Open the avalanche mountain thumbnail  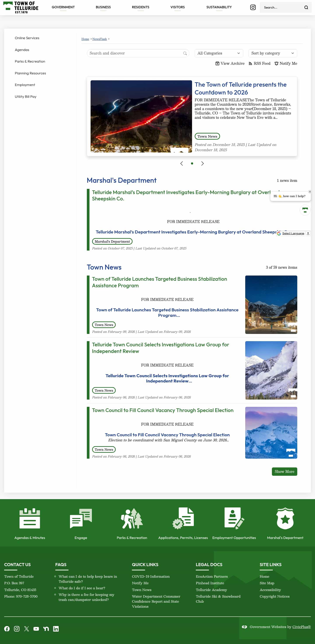[x=271, y=370]
